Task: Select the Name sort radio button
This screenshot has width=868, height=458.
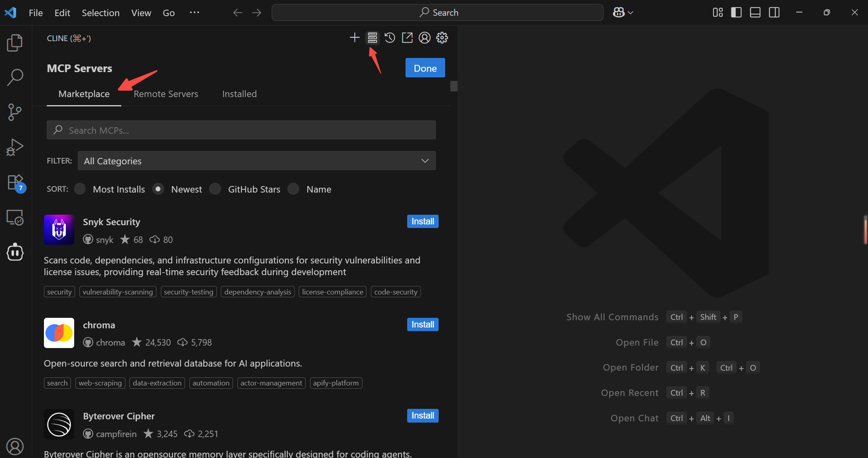Action: pyautogui.click(x=293, y=189)
